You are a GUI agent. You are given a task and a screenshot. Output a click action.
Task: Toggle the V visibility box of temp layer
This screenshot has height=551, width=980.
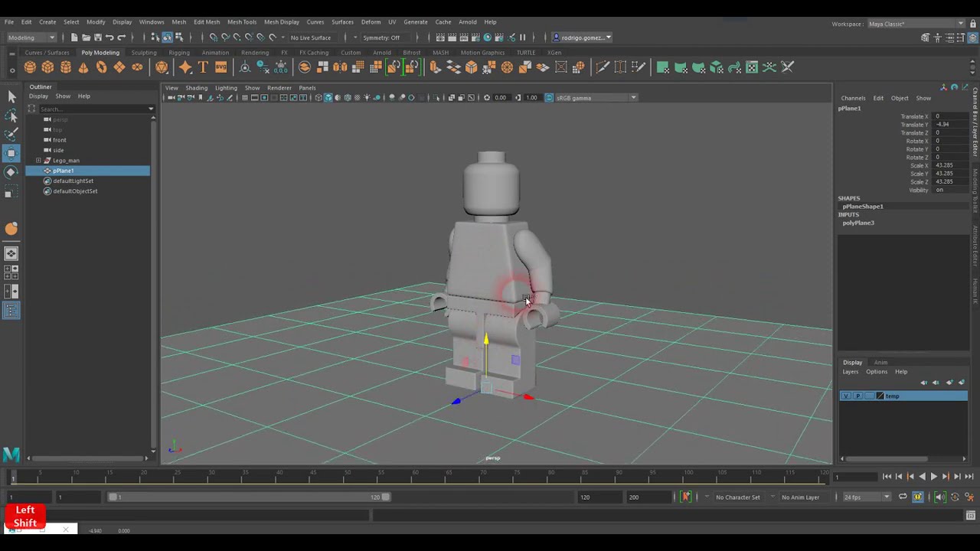845,396
